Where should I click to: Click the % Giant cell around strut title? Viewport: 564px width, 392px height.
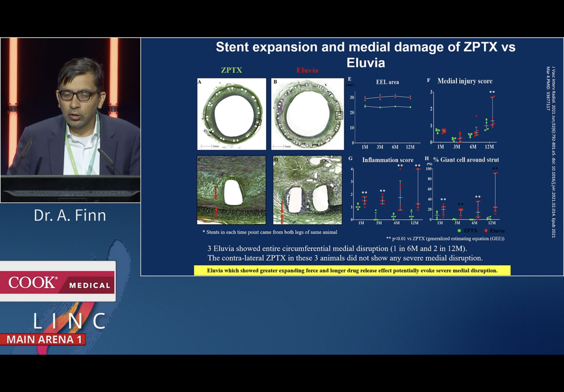[466, 160]
